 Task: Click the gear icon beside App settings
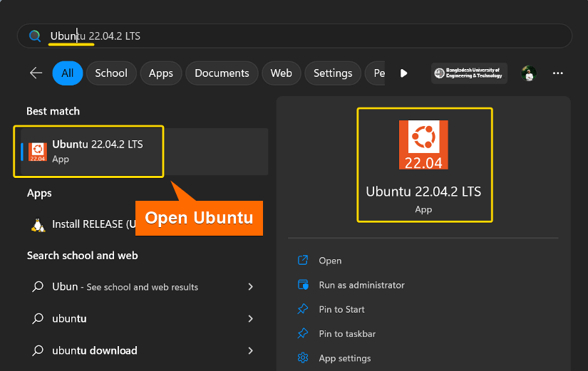click(303, 358)
